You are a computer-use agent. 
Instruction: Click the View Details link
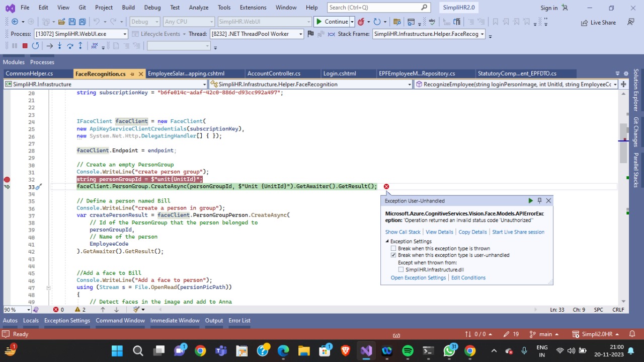439,232
